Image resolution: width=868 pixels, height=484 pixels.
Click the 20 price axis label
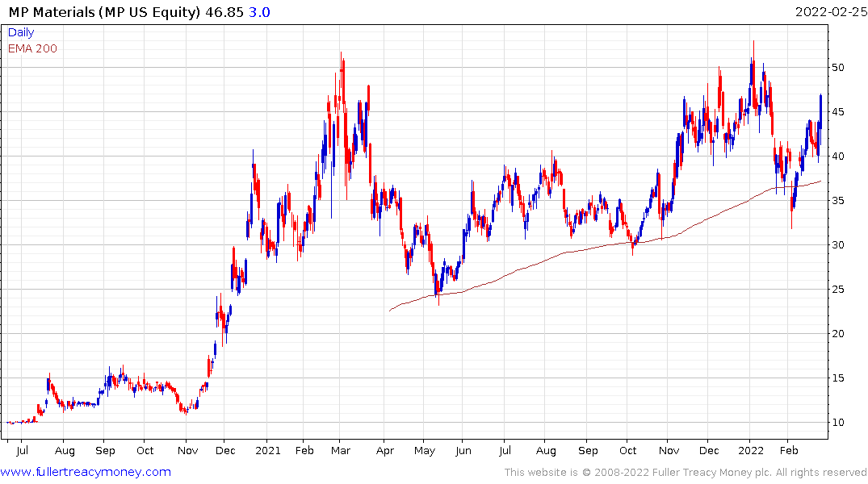(x=837, y=333)
